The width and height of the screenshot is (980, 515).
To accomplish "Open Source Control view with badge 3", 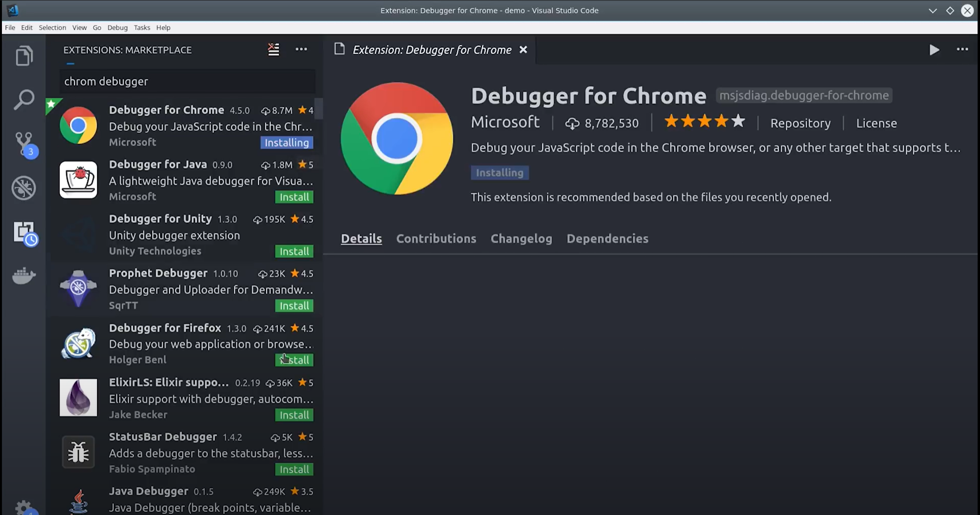I will pyautogui.click(x=24, y=143).
